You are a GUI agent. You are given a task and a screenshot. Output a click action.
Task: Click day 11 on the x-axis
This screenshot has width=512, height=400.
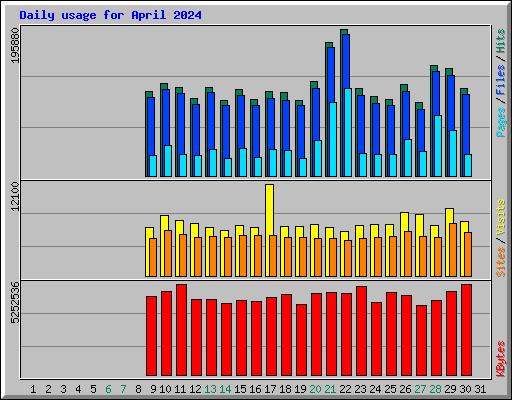pyautogui.click(x=180, y=389)
